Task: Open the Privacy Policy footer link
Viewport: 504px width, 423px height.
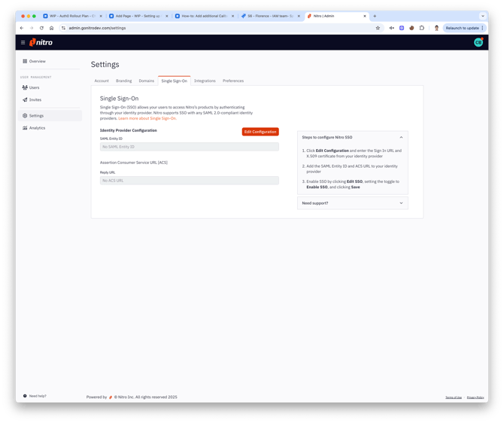Action: tap(475, 397)
